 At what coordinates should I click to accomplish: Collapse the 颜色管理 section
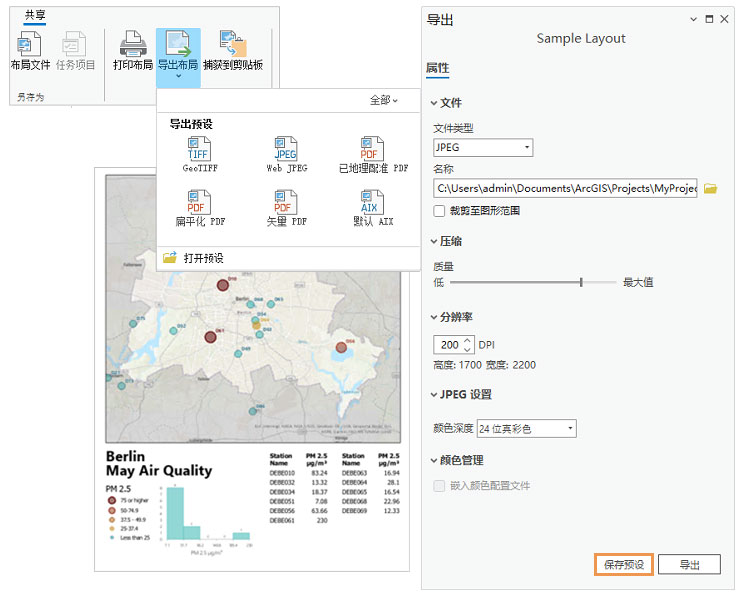pyautogui.click(x=433, y=460)
